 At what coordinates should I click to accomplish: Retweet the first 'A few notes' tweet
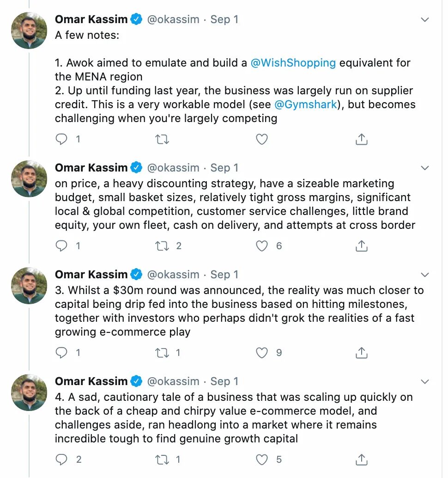click(162, 139)
